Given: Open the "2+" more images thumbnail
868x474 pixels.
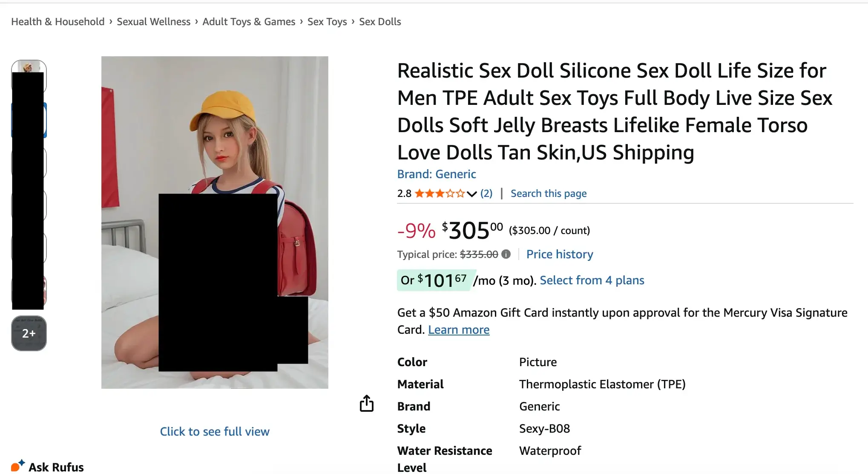Looking at the screenshot, I should (29, 333).
